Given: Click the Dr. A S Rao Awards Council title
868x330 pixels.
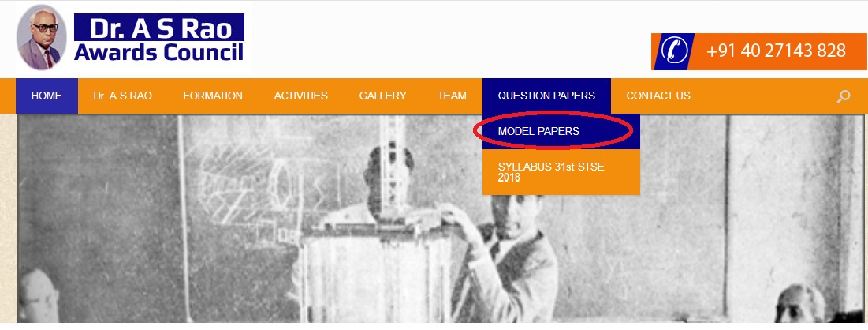Looking at the screenshot, I should pos(159,38).
